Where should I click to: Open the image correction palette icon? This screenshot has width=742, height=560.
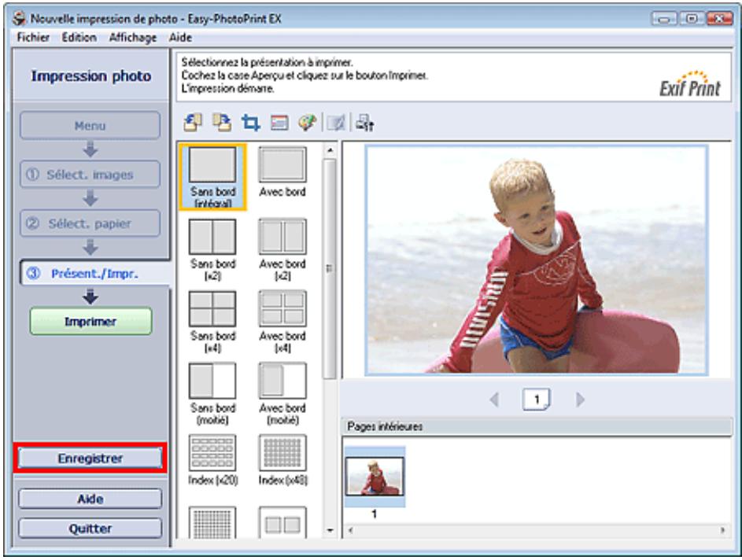point(307,123)
